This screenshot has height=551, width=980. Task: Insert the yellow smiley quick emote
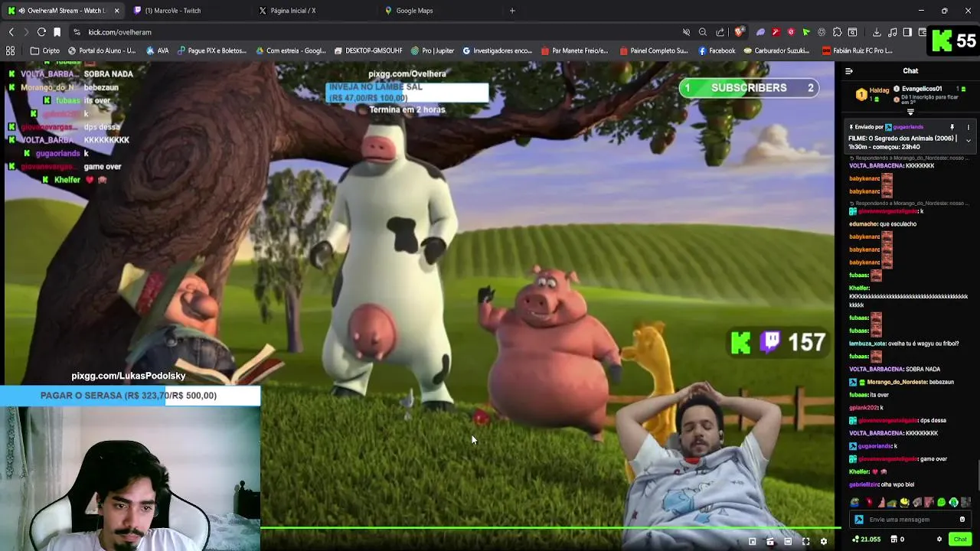click(904, 503)
